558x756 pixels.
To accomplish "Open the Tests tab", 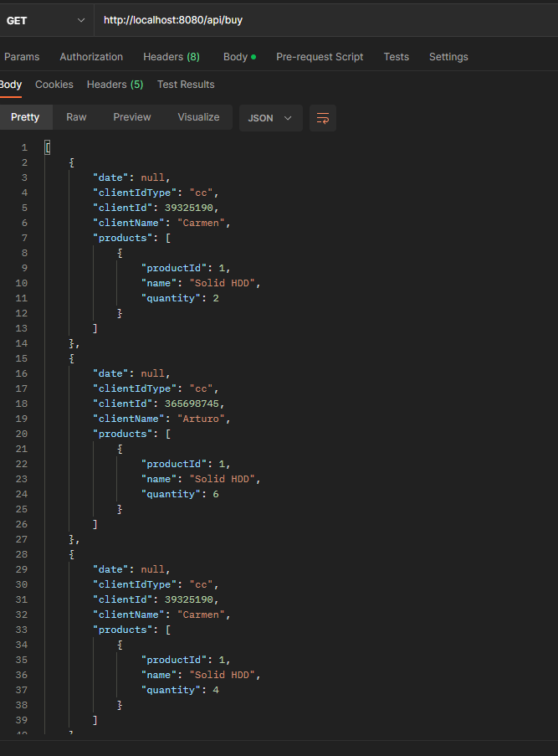I will [x=396, y=57].
